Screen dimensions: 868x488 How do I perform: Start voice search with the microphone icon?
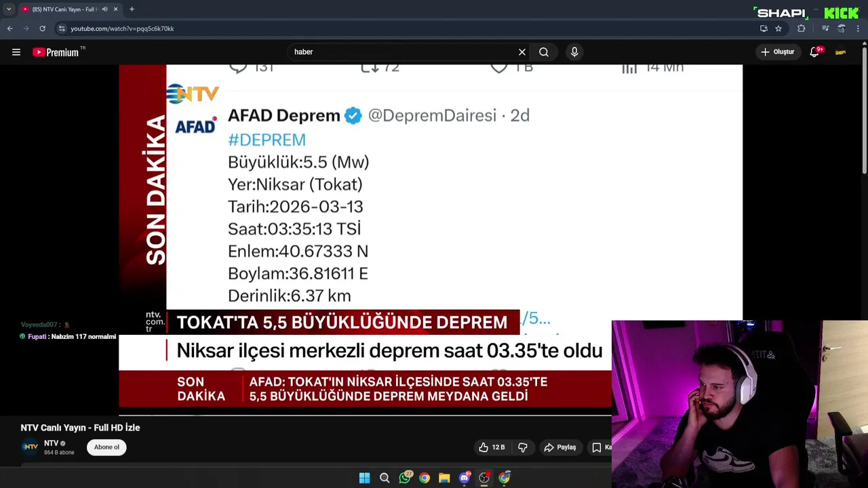[574, 52]
